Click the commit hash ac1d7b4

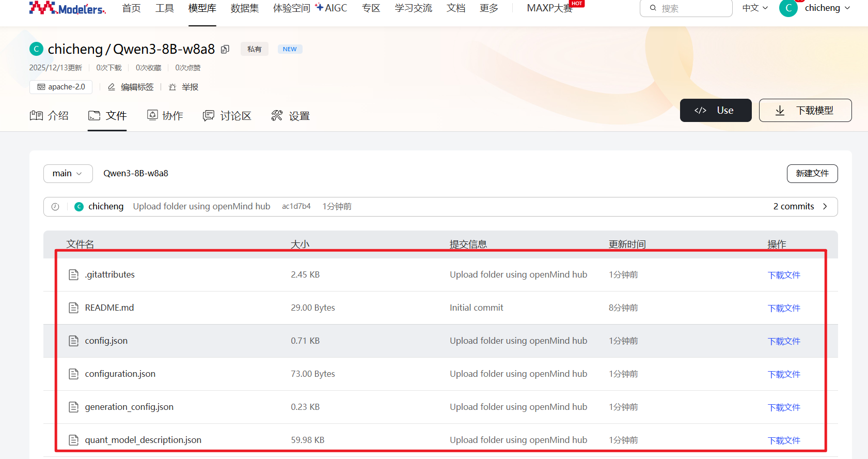296,206
